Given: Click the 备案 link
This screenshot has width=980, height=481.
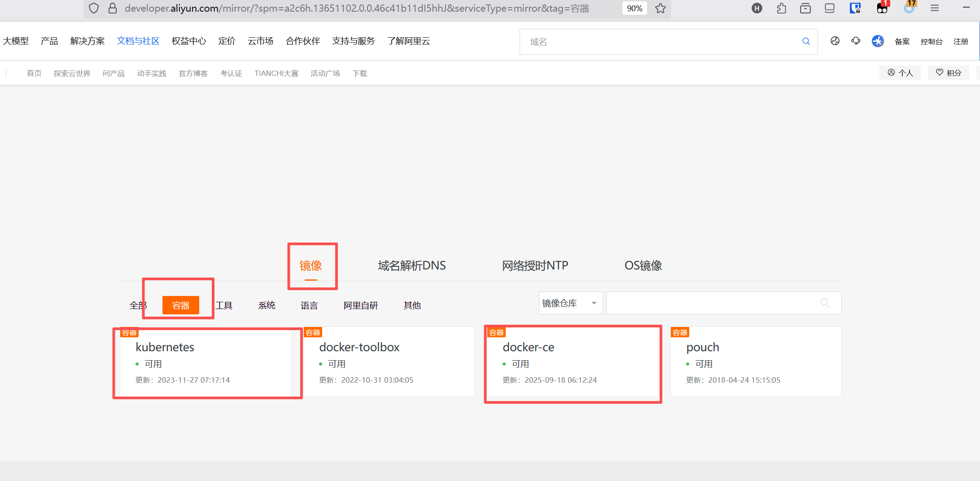Looking at the screenshot, I should 902,41.
